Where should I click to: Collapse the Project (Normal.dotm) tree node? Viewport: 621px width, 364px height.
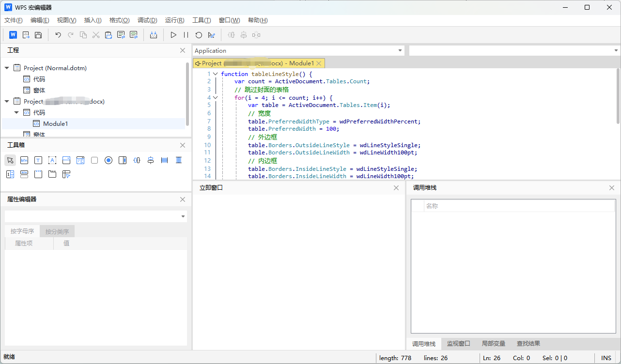7,68
